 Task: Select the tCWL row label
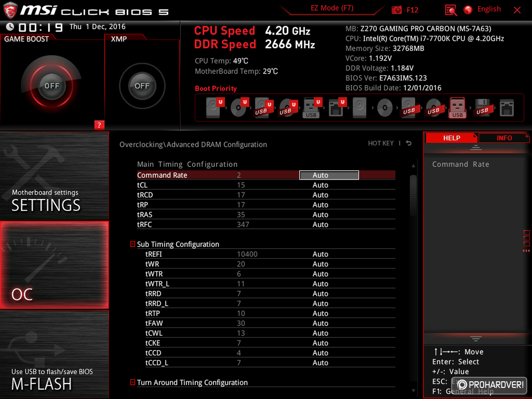click(x=154, y=333)
